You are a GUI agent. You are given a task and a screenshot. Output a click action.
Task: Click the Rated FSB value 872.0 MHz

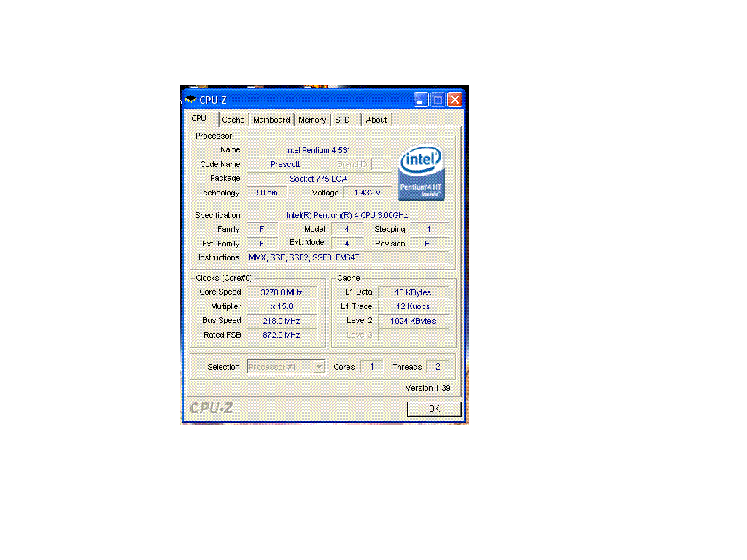pos(282,335)
